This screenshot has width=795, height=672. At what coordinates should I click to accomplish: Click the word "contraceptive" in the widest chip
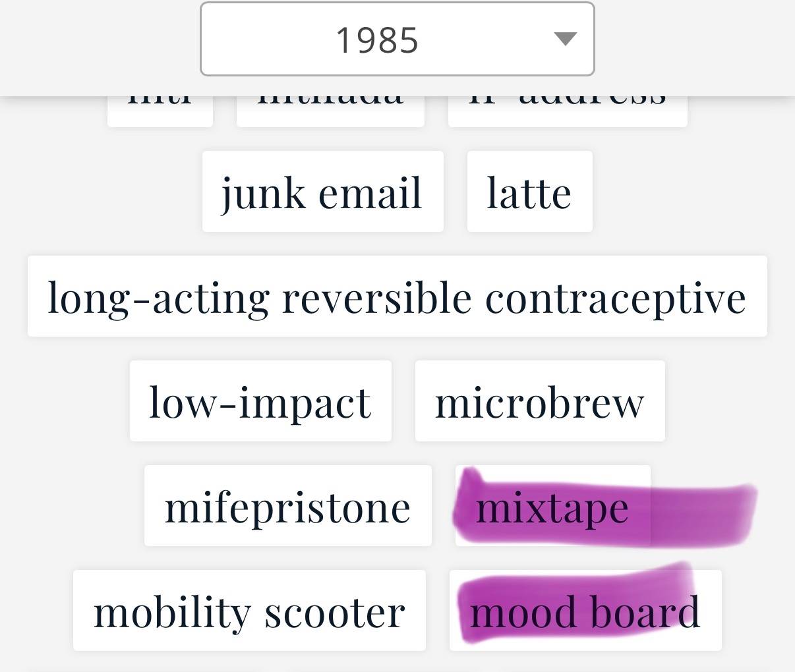[616, 298]
